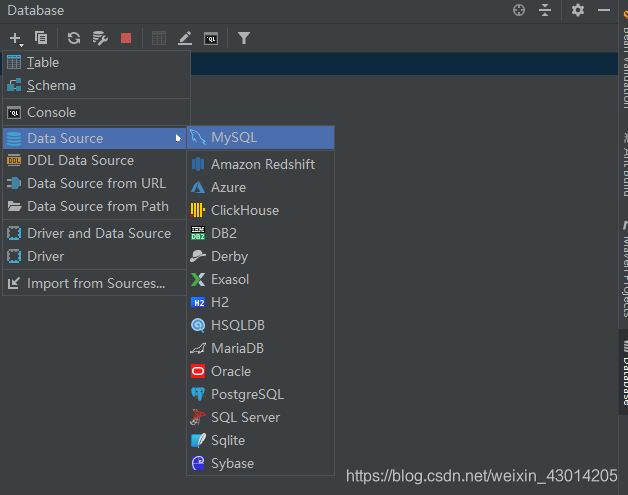Image resolution: width=628 pixels, height=495 pixels.
Task: Choose DDL Data Source entry
Action: 95,161
